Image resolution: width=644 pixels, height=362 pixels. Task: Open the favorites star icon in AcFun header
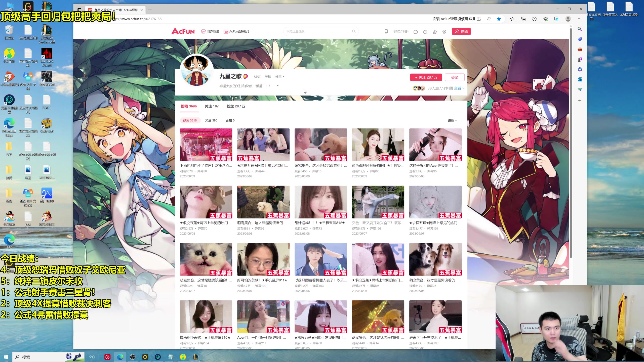click(x=435, y=32)
